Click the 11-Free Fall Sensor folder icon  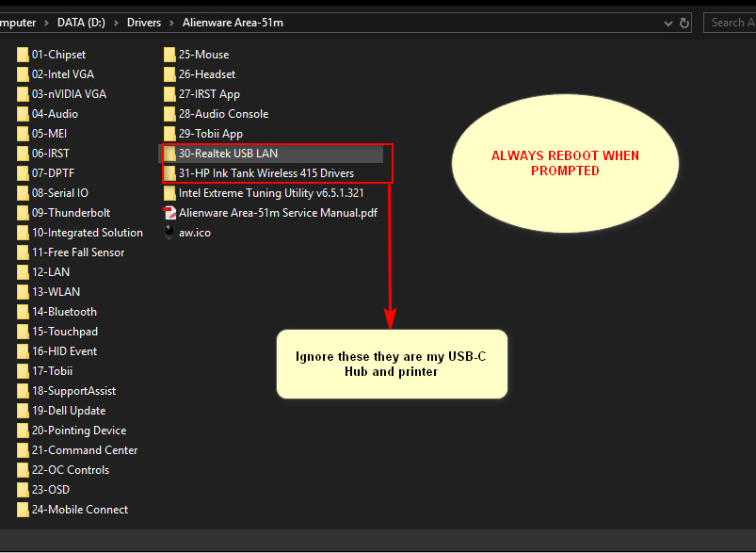(23, 252)
